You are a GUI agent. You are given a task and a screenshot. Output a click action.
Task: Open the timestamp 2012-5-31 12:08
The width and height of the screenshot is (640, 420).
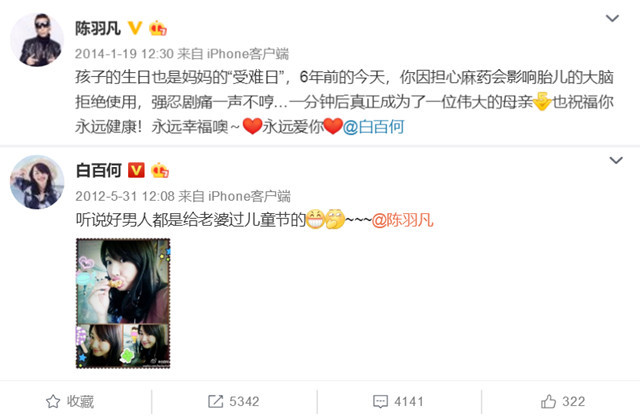coord(125,196)
